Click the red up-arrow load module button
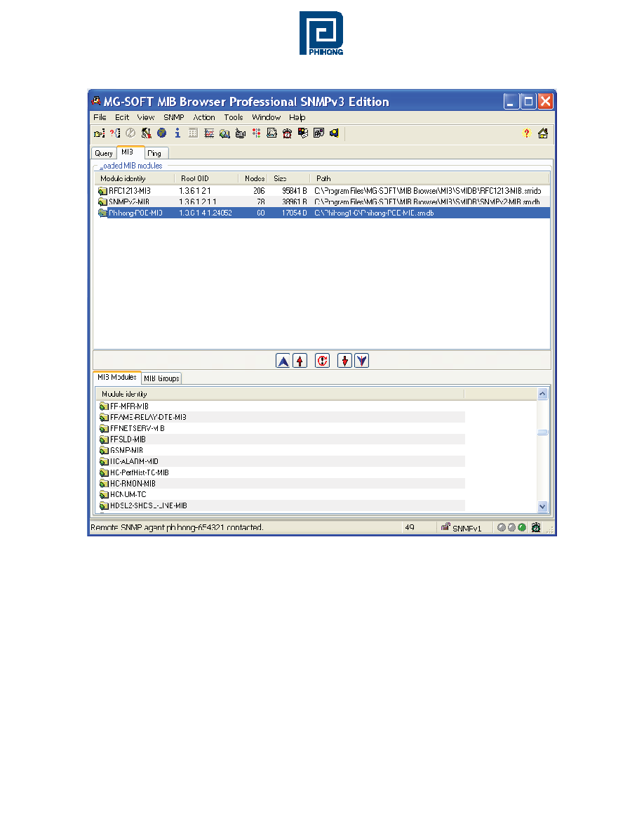This screenshot has width=644, height=834. (x=300, y=361)
